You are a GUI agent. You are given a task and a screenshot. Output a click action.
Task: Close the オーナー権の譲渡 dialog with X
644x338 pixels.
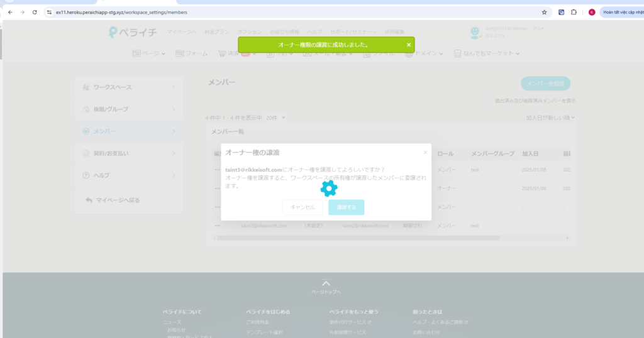pyautogui.click(x=425, y=152)
